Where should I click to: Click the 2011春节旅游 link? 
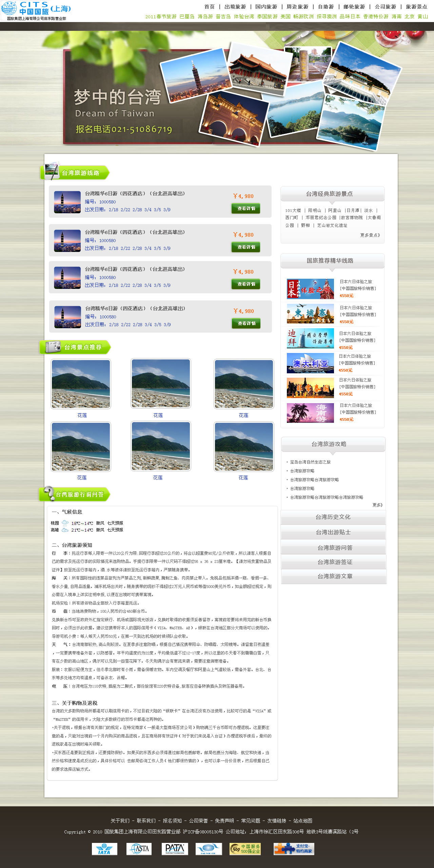tap(161, 17)
